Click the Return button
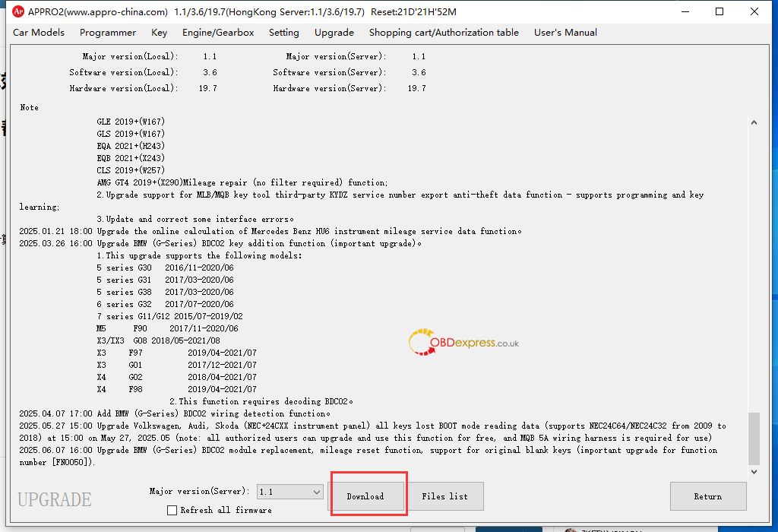The width and height of the screenshot is (778, 532). [x=708, y=496]
